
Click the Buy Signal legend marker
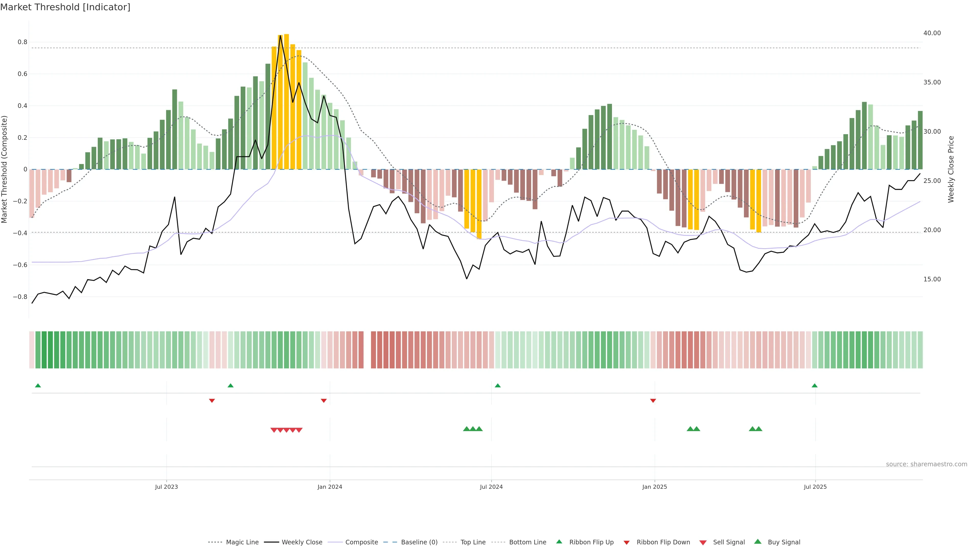tap(758, 542)
